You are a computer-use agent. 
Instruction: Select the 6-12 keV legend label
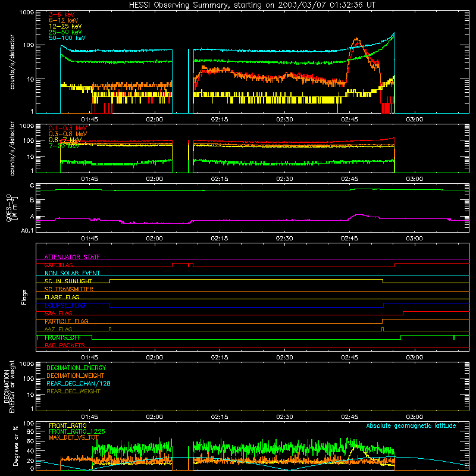pyautogui.click(x=64, y=20)
